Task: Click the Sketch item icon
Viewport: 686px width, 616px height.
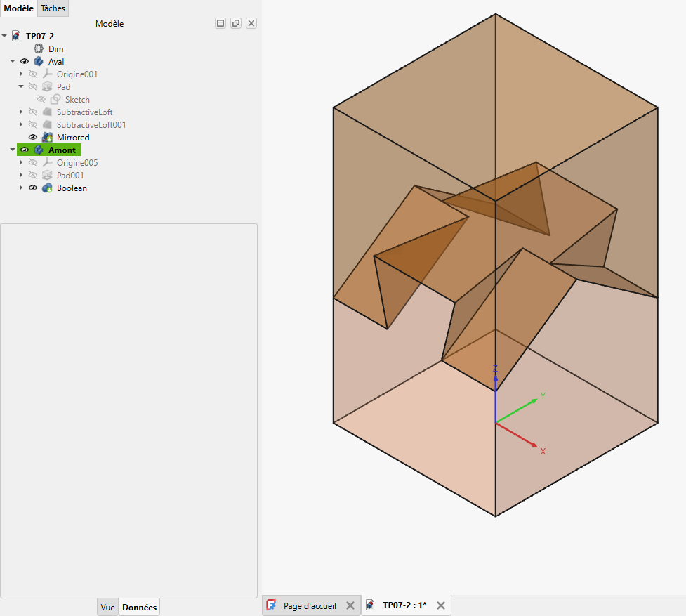Action: coord(55,99)
